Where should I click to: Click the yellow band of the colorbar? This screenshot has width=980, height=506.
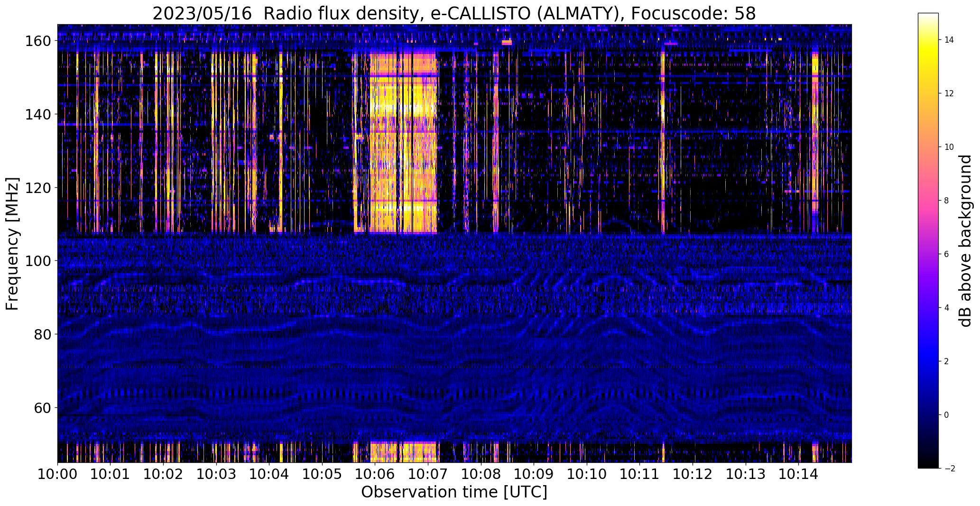tap(928, 57)
